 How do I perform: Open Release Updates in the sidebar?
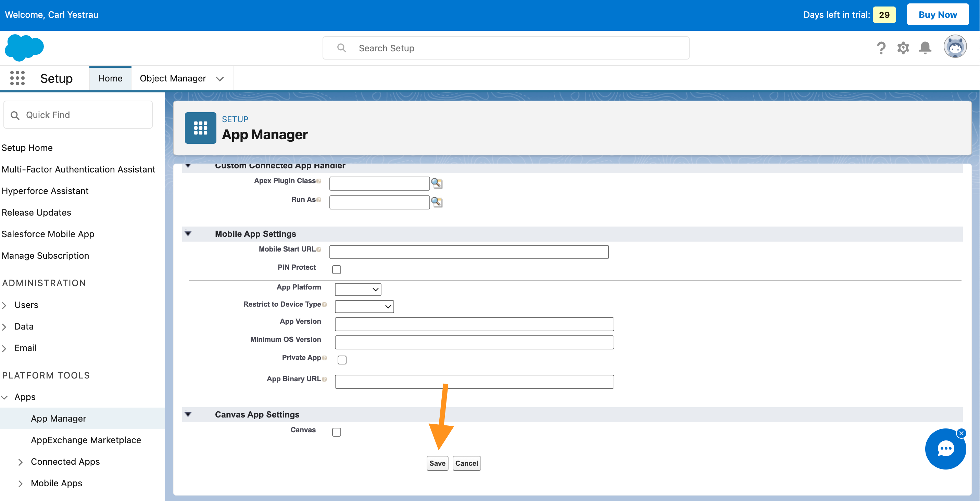pos(36,213)
